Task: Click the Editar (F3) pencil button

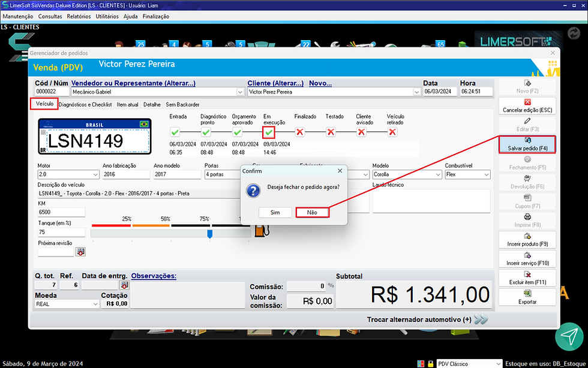Action: 527,125
